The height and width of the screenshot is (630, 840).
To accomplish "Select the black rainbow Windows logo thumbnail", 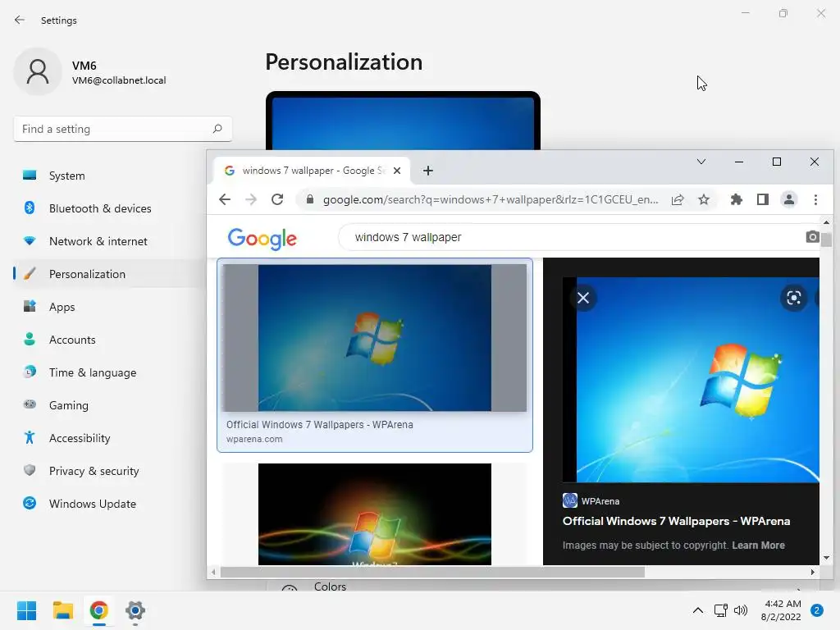I will [x=374, y=514].
